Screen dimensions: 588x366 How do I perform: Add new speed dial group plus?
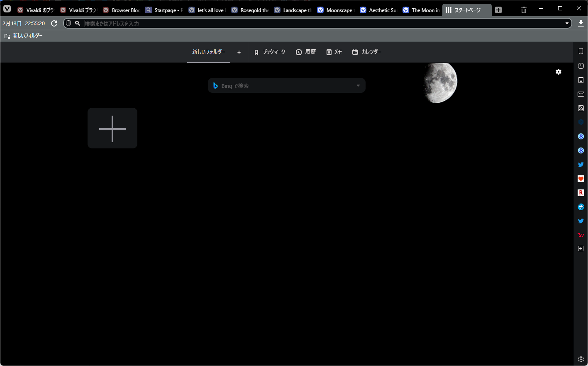tap(239, 52)
